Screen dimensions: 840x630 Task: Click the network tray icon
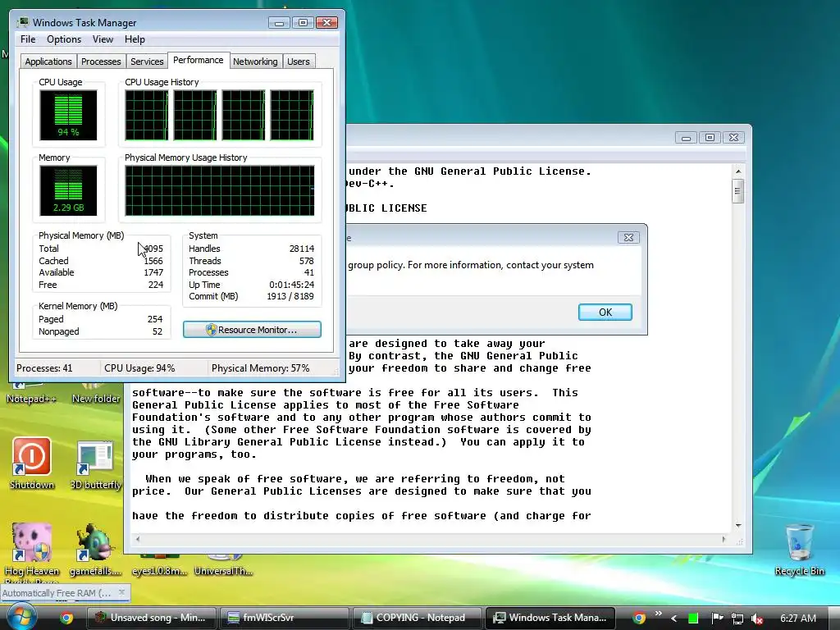coord(737,619)
